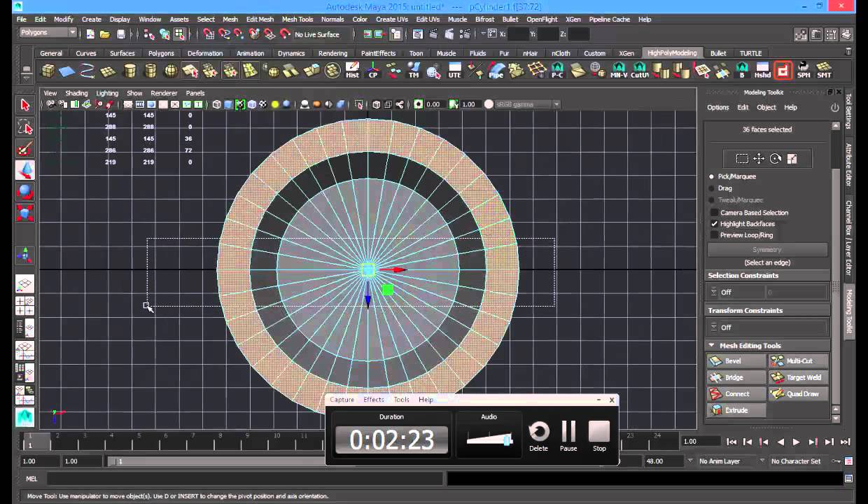Image resolution: width=868 pixels, height=504 pixels.
Task: Open the Polygons menu set dropdown
Action: (48, 33)
